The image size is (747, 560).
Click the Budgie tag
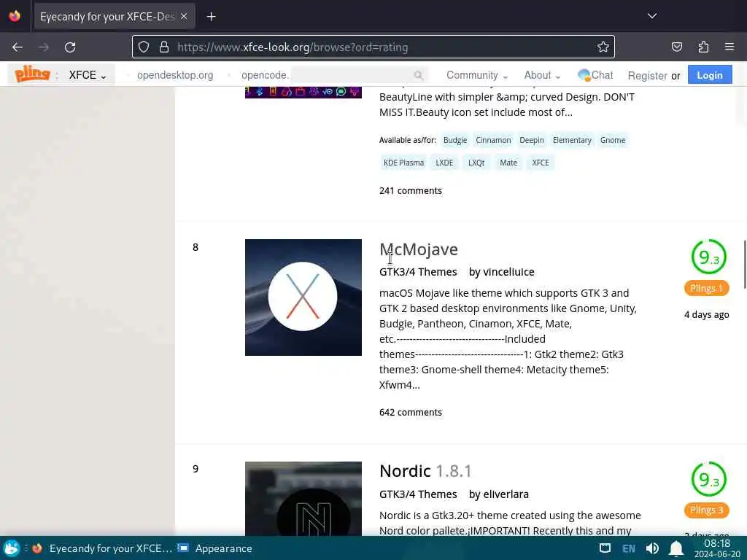(455, 140)
